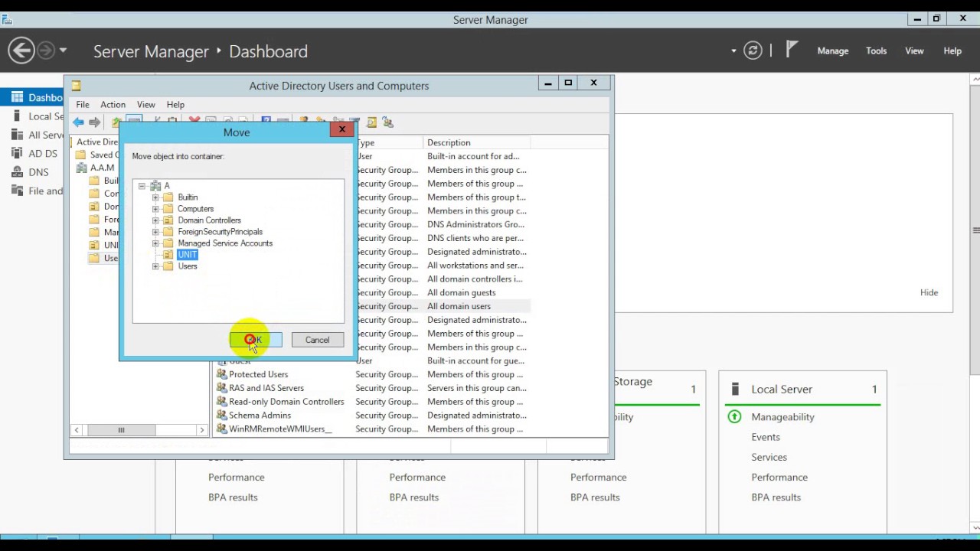Collapse the root A node in Move dialog
The width and height of the screenshot is (980, 551).
pos(142,186)
